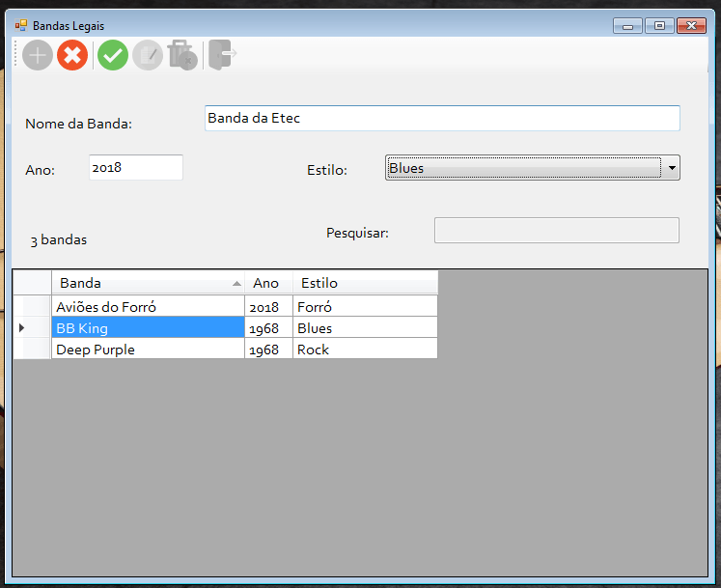Maximize the Bandas Legais window
721x588 pixels.
[659, 26]
